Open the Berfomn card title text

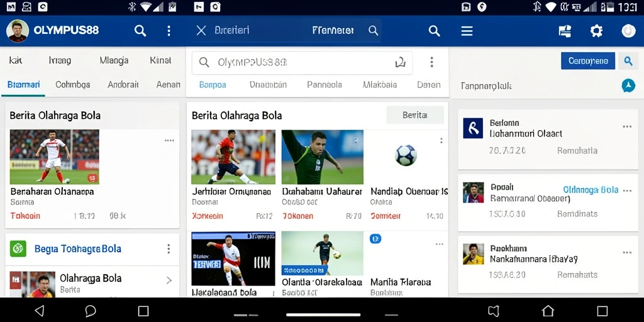click(504, 123)
